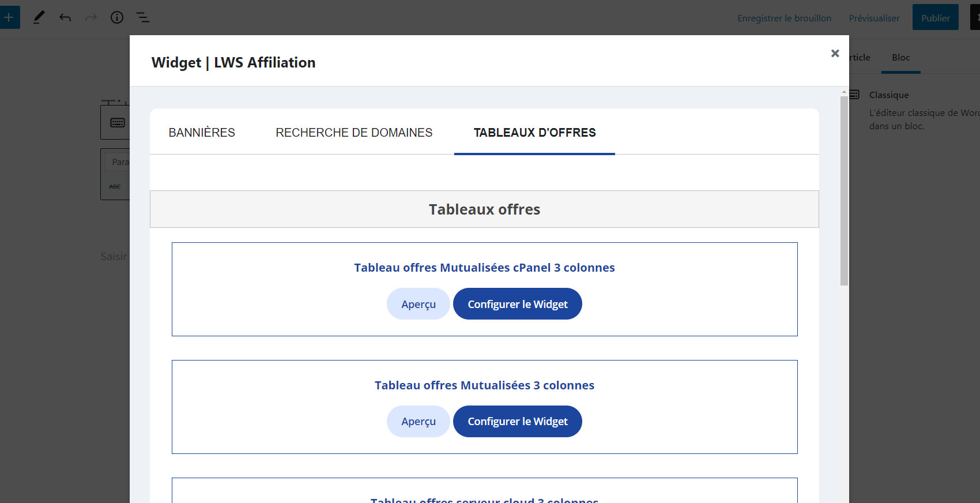Redo with the right arrow icon

pyautogui.click(x=91, y=17)
